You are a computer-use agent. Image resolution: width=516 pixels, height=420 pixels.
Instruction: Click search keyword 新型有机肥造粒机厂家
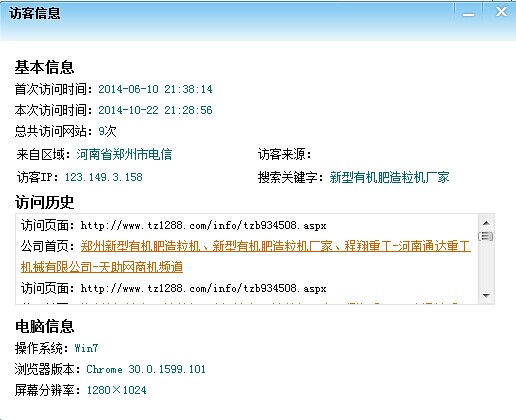[x=389, y=177]
